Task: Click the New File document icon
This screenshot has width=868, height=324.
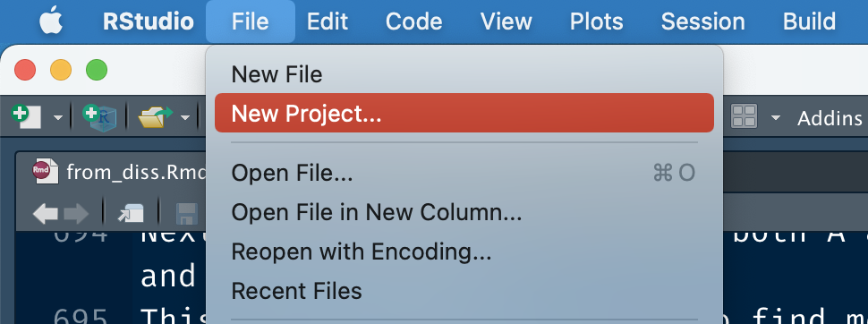Action: click(x=27, y=116)
